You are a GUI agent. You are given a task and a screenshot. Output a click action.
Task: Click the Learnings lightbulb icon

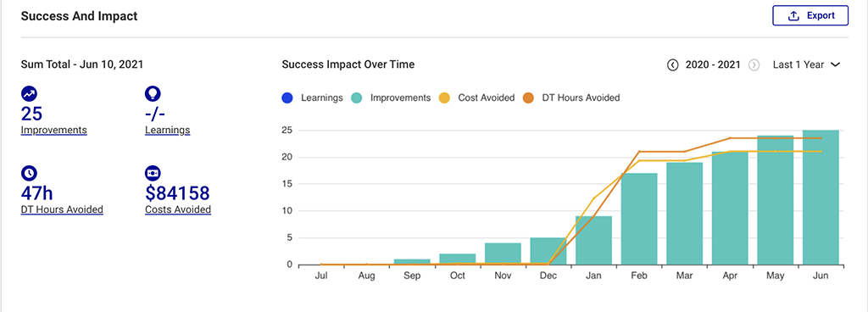tap(153, 94)
